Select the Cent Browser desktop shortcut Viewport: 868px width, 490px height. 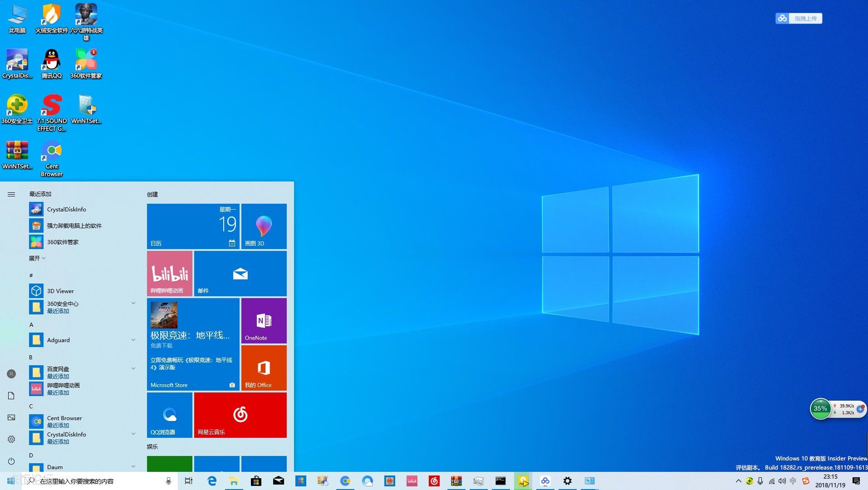(x=51, y=158)
